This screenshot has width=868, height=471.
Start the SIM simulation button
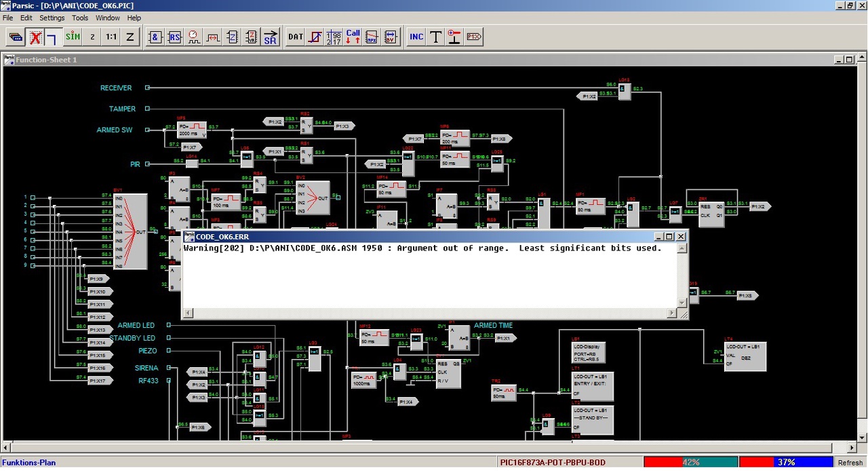73,37
